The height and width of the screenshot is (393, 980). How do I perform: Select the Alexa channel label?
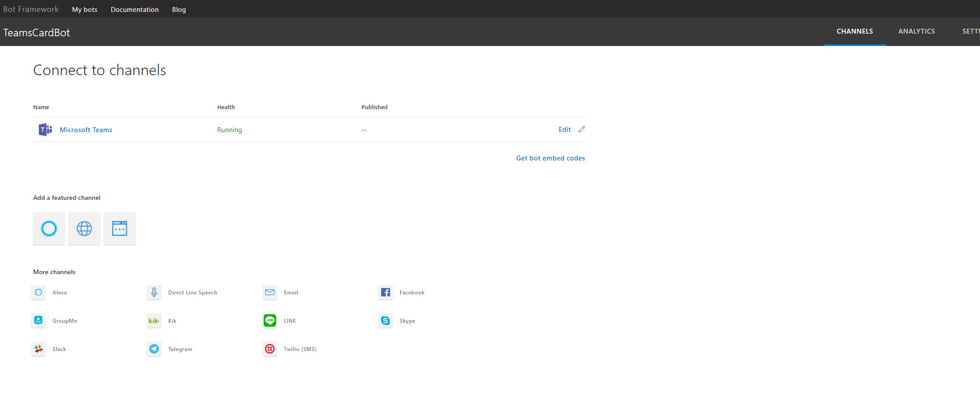[x=60, y=292]
